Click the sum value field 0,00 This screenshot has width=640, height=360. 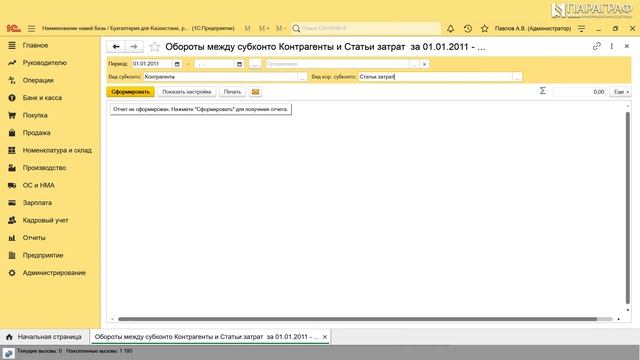[x=580, y=92]
